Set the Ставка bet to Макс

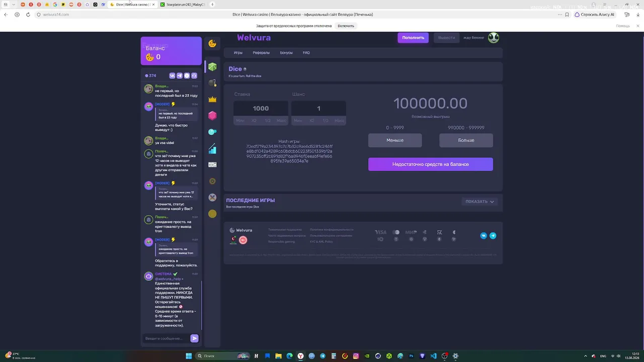click(281, 121)
